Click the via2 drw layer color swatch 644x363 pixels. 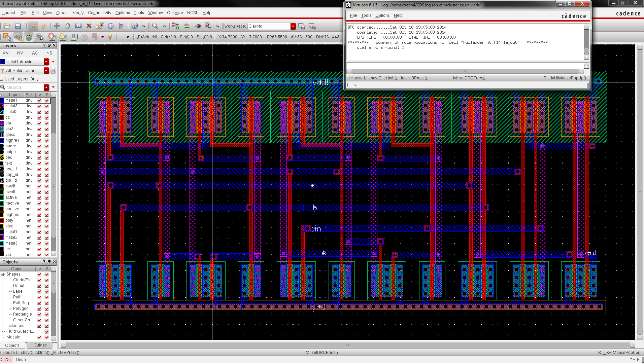tap(2, 129)
